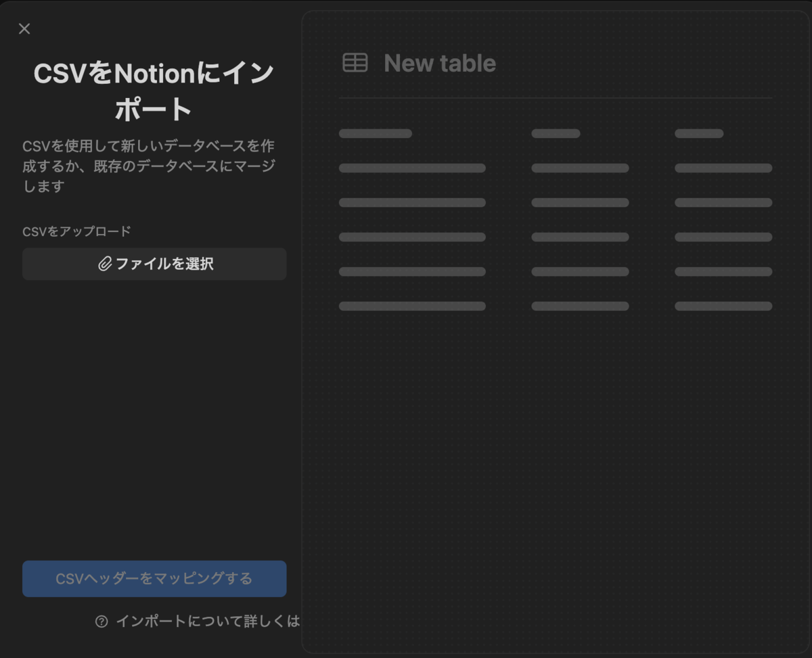Click the CSVヘッダーをマッピングする button

[154, 579]
